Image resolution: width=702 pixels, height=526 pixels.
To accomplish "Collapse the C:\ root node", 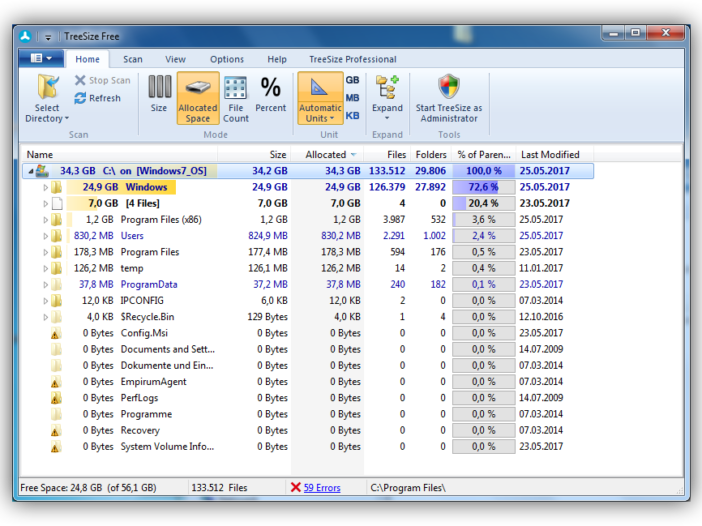I will [30, 171].
